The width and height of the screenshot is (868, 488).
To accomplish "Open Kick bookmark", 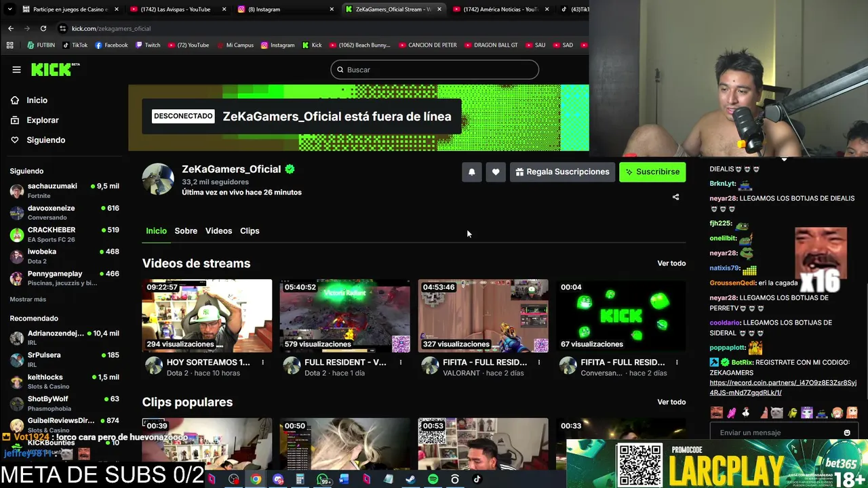I will coord(312,45).
